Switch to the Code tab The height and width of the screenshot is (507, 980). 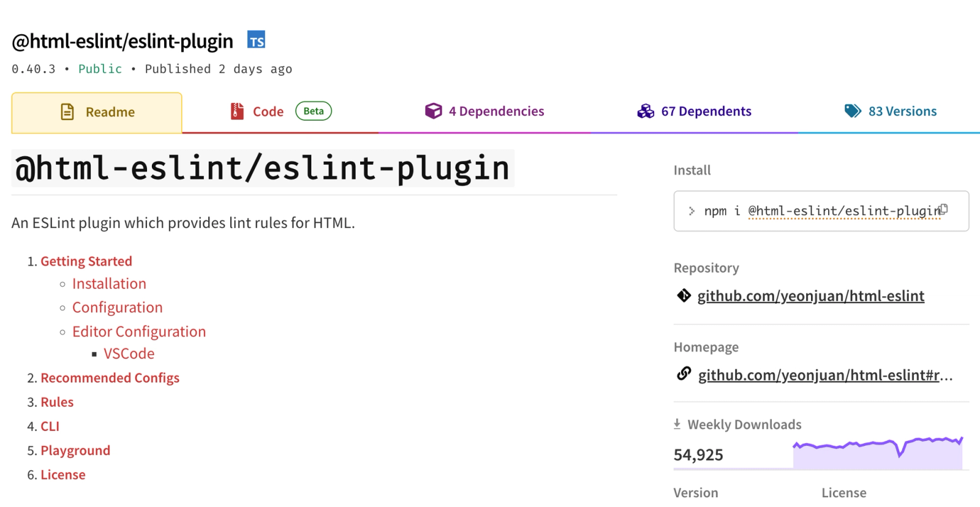(281, 111)
